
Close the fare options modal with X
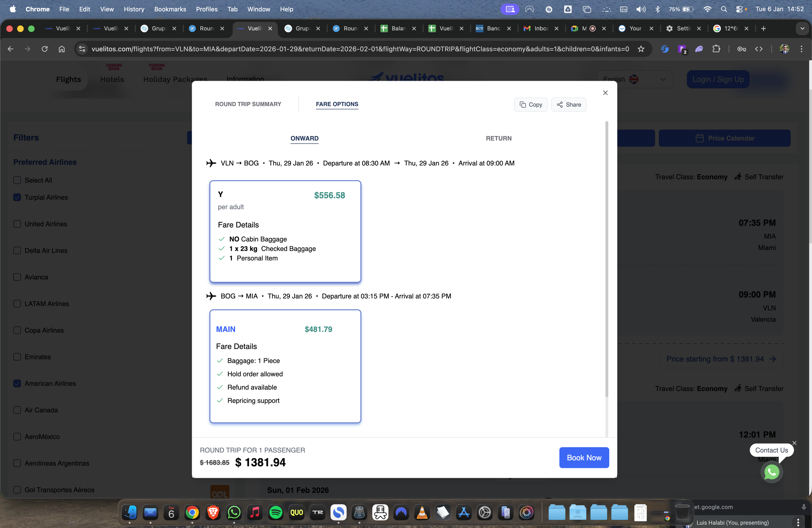point(605,93)
